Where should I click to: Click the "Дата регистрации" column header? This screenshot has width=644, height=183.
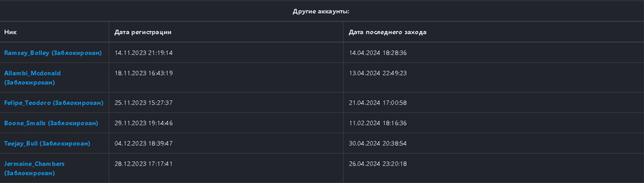(143, 32)
